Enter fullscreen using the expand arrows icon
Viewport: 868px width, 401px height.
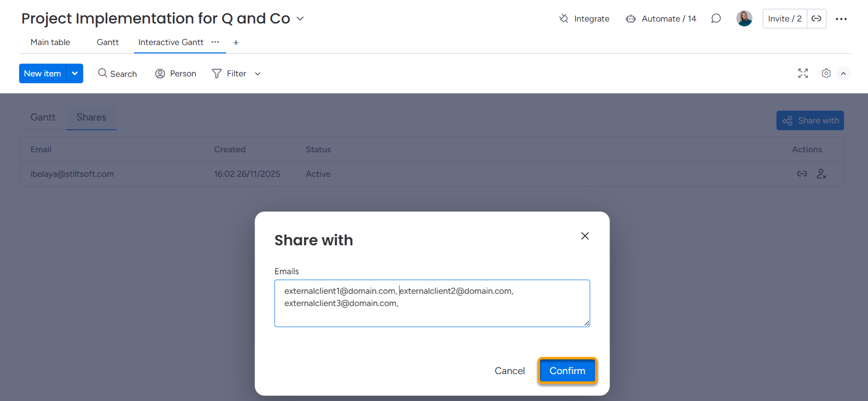(x=803, y=73)
